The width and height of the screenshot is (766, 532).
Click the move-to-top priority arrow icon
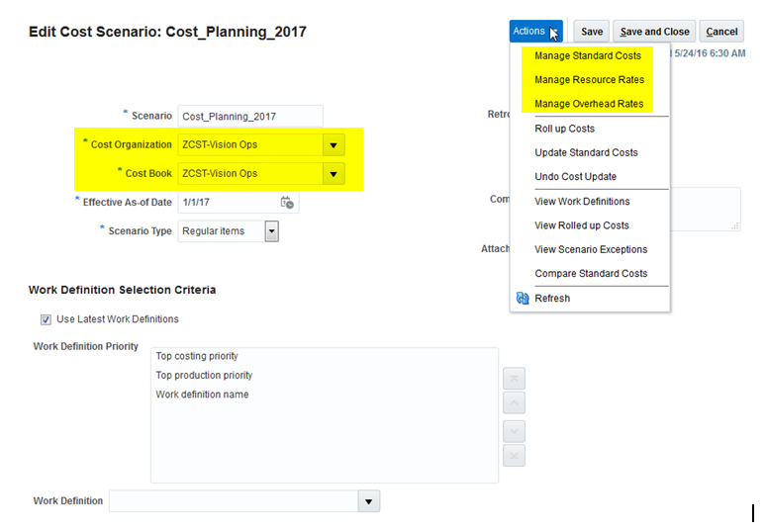tap(514, 379)
